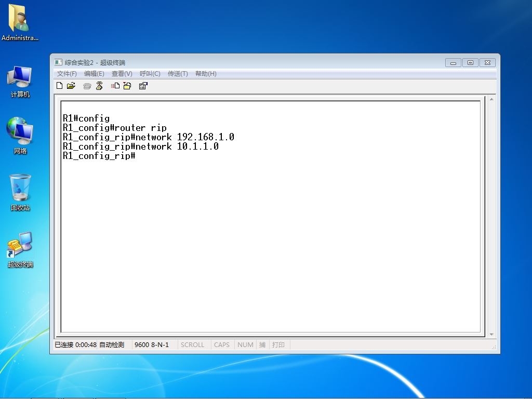This screenshot has height=399, width=532.
Task: Click the 'R1#config' terminal line
Action: tap(86, 118)
